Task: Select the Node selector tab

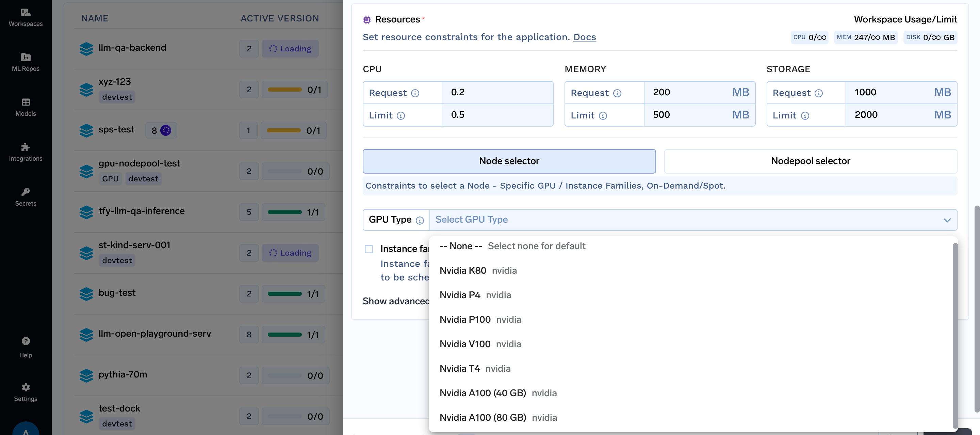Action: [x=509, y=161]
